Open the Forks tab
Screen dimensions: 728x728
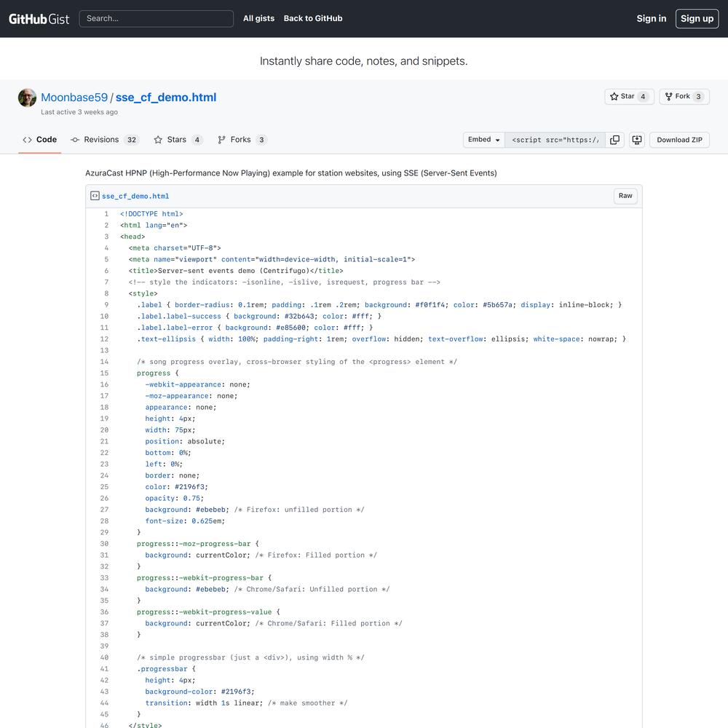[242, 140]
